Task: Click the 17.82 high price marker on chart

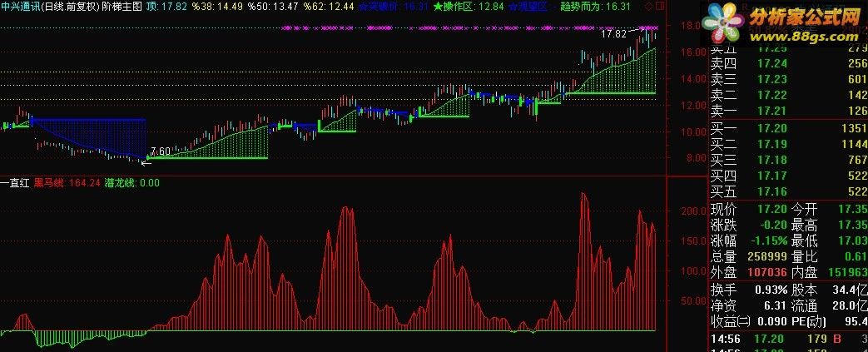Action: [613, 34]
